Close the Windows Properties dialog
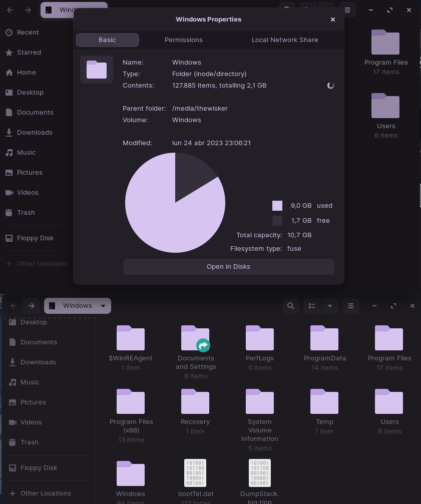 click(x=332, y=20)
